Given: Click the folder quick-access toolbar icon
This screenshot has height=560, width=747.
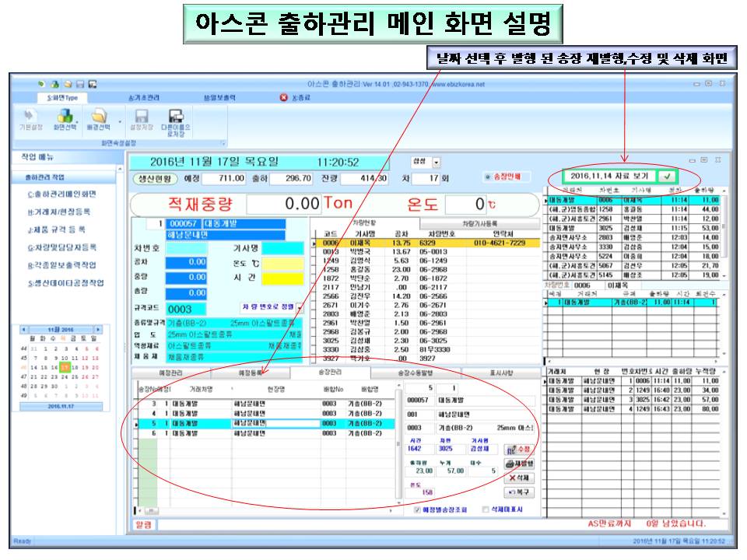Looking at the screenshot, I should click(x=68, y=84).
